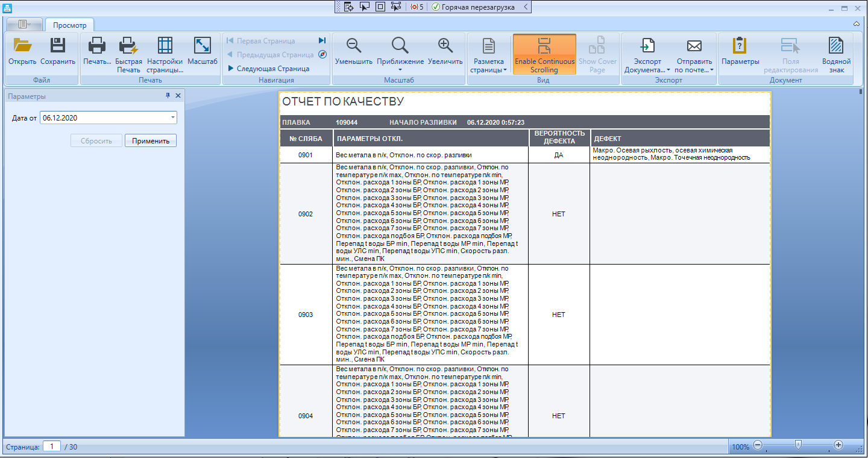Viewport: 868px width, 458px height.
Task: Open the Page Setup settings icon
Action: point(165,46)
